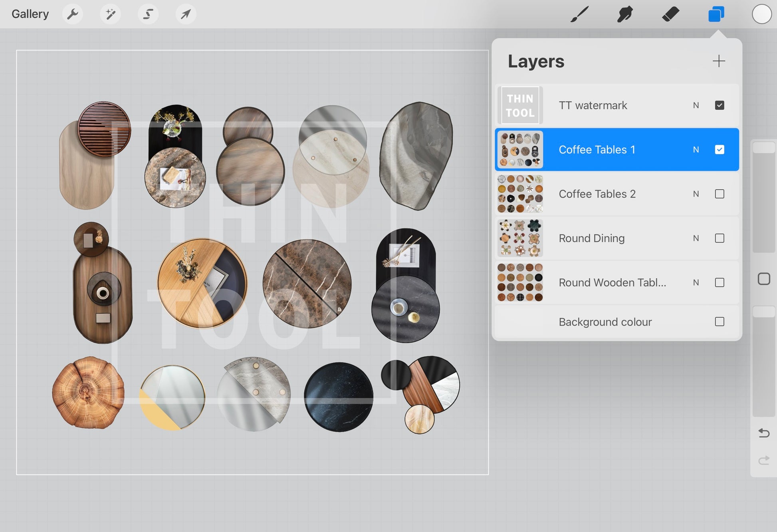777x532 pixels.
Task: Activate the Selection tool
Action: point(148,14)
